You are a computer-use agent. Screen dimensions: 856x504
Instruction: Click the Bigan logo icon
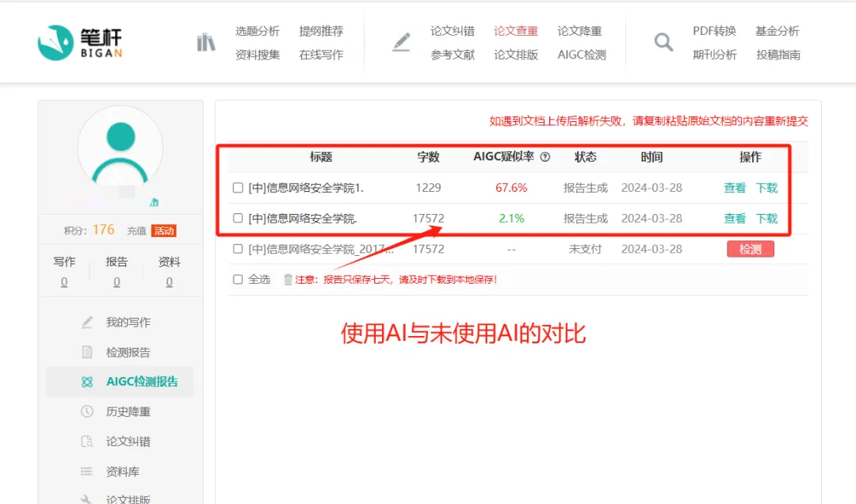[55, 42]
